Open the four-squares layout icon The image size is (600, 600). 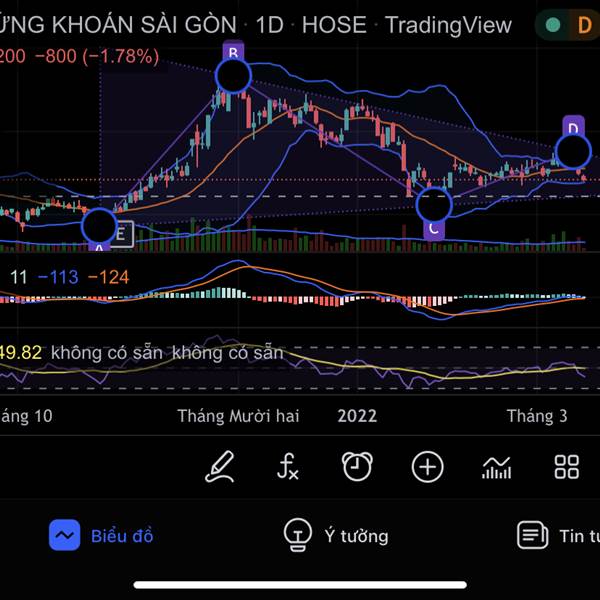tap(567, 467)
